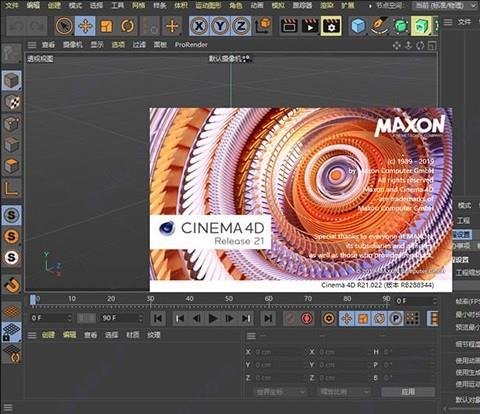Click toggle active view icon

tap(432, 45)
